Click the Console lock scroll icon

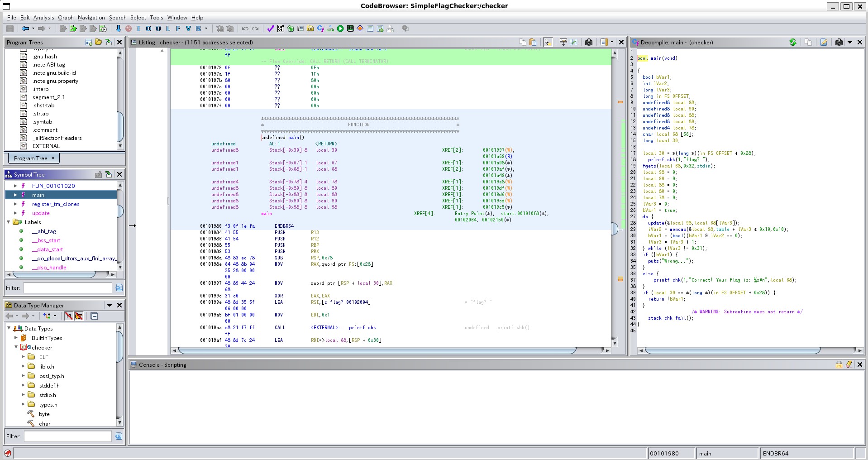839,364
